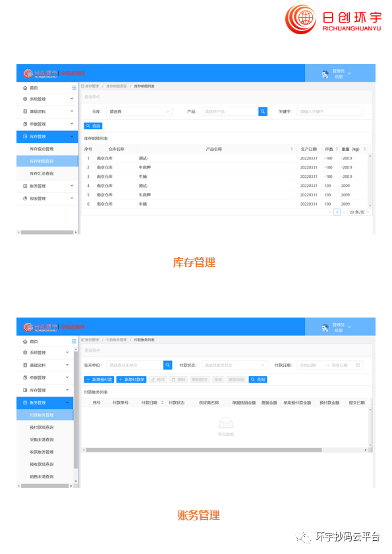Click the calendar icon in 付款日期 field
The width and height of the screenshot is (392, 554).
click(358, 365)
